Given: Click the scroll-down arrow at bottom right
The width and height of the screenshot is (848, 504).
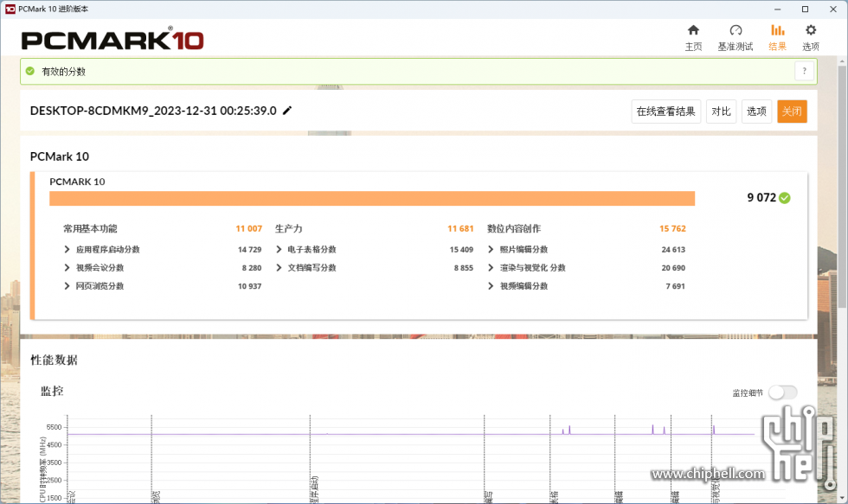Looking at the screenshot, I should point(842,498).
